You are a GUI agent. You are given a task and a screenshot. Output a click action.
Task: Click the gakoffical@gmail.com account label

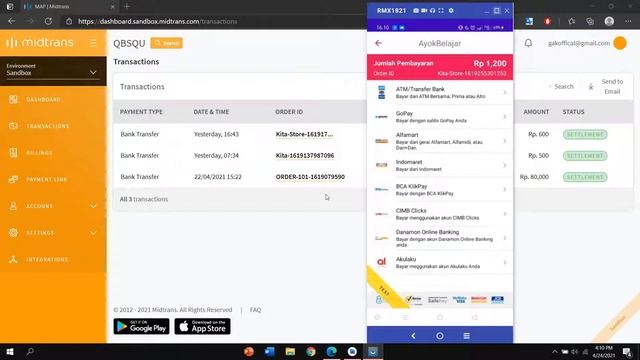pos(579,43)
